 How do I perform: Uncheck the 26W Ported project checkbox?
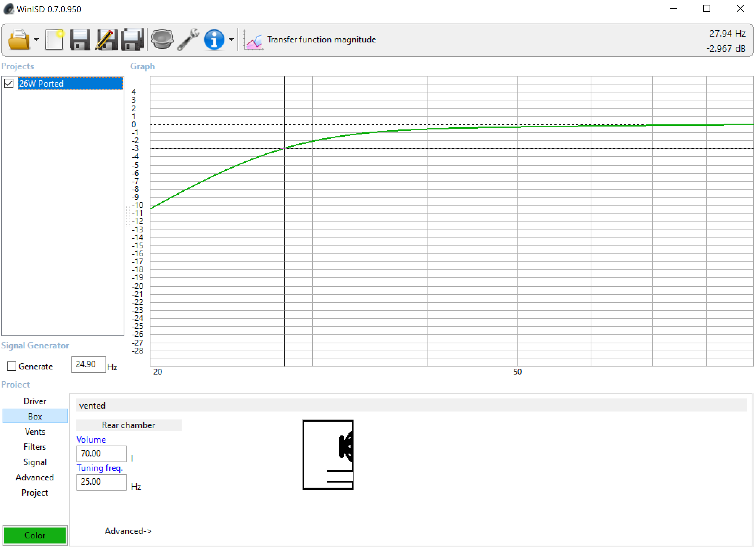pos(9,83)
